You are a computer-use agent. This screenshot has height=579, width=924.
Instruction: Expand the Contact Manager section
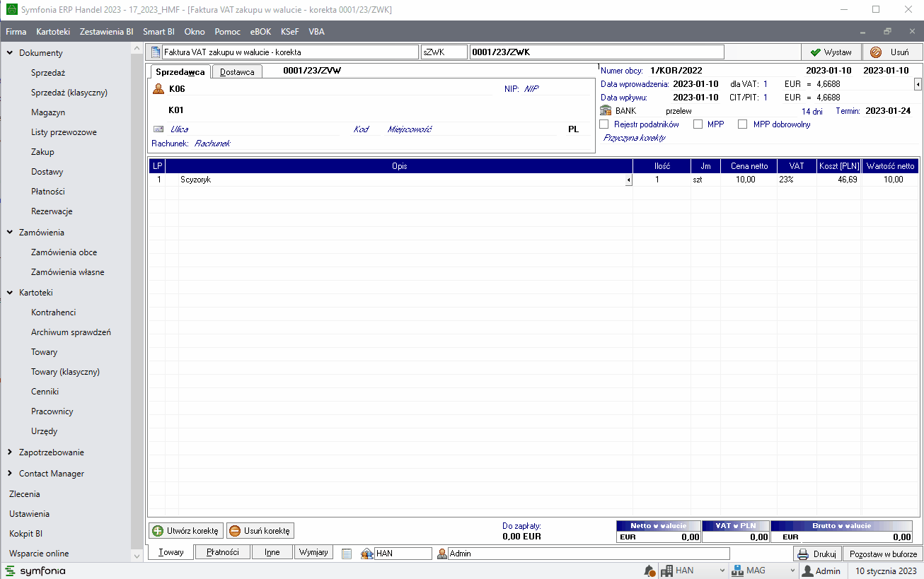point(10,474)
